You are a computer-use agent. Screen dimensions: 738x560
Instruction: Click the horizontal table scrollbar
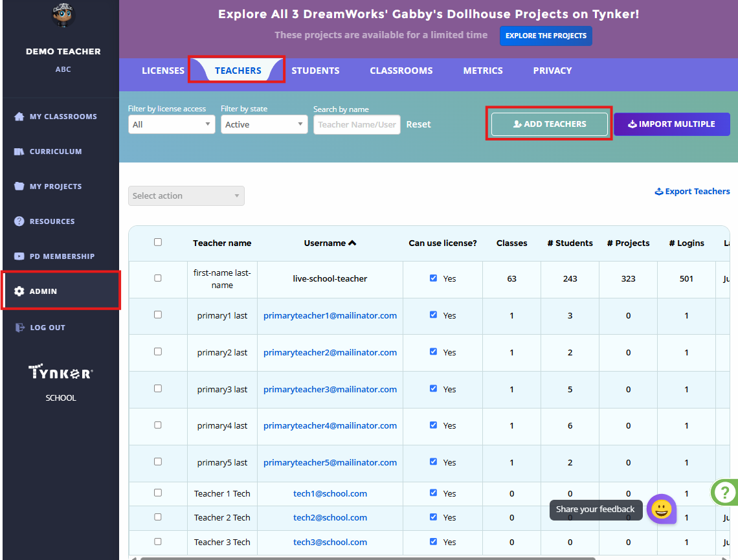pyautogui.click(x=368, y=559)
